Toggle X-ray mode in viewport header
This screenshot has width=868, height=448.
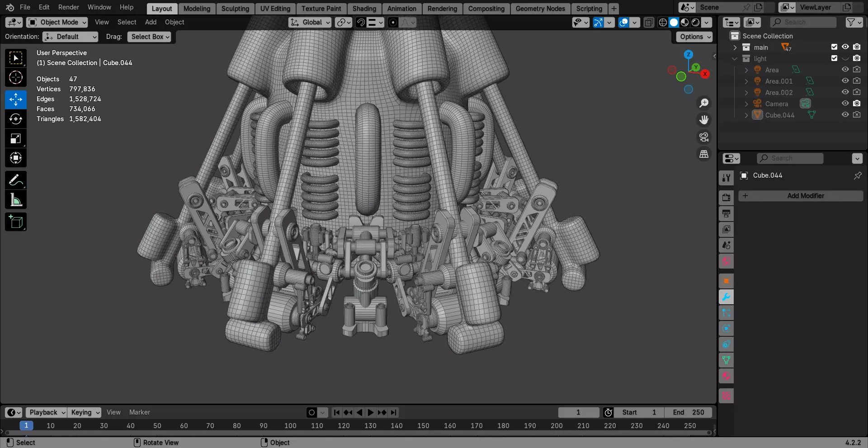click(649, 22)
